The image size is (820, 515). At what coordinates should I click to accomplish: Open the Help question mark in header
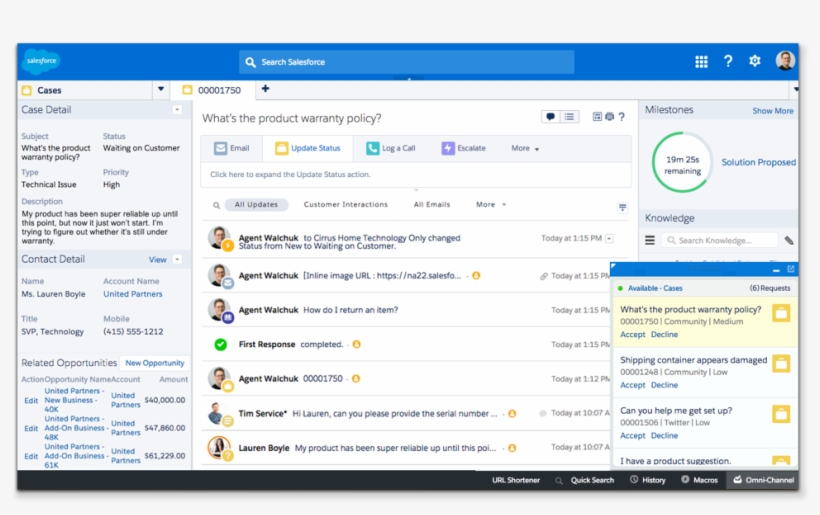(728, 61)
